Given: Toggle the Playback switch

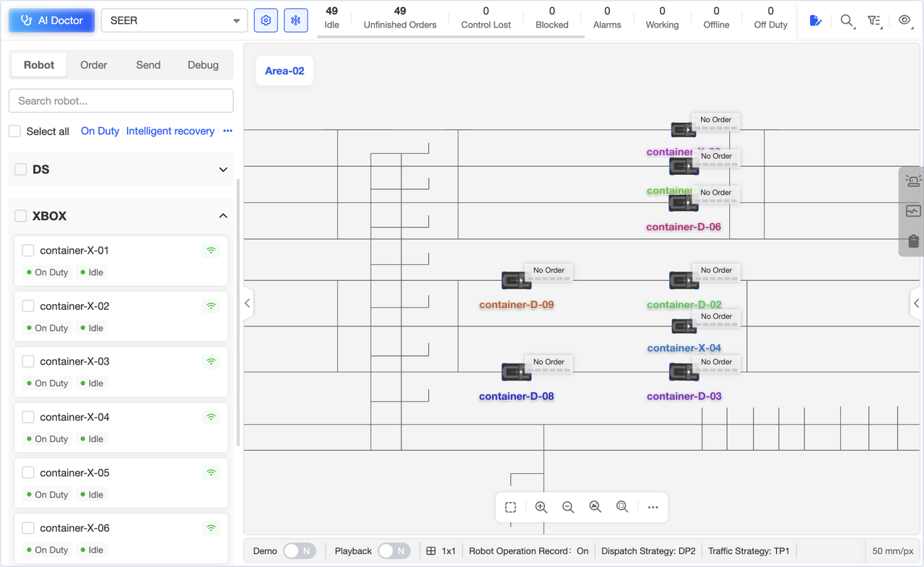Looking at the screenshot, I should click(393, 551).
